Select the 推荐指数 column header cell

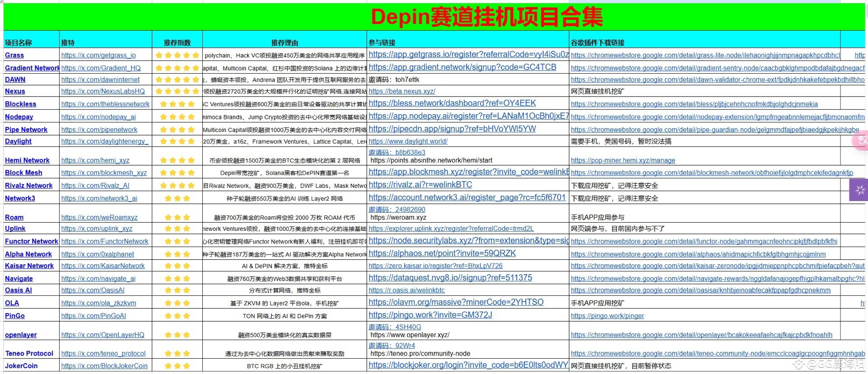coord(177,40)
